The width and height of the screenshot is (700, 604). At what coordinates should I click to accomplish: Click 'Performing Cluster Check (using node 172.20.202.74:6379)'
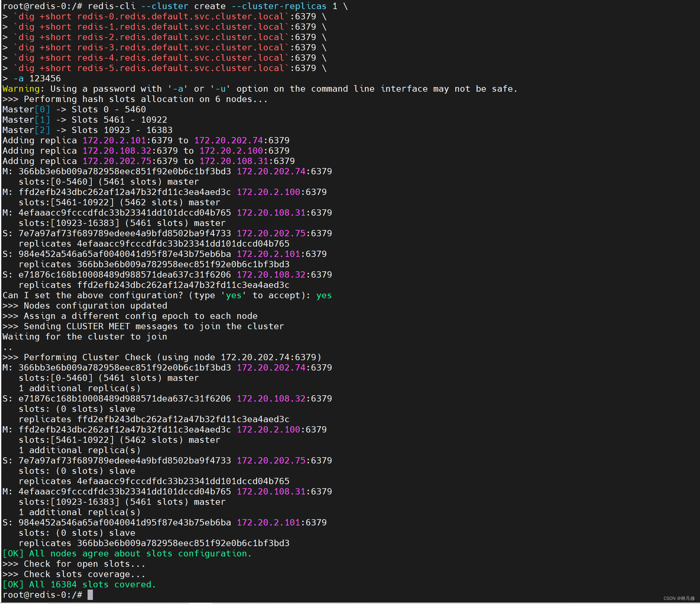(x=172, y=357)
